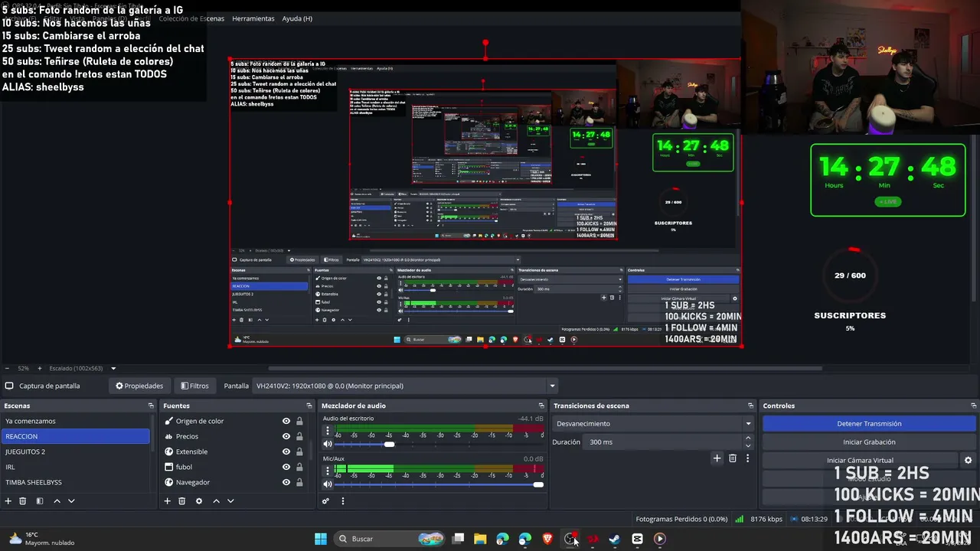Mute Audio del escritorio speaker
Screen dimensions: 980x551
coord(328,444)
